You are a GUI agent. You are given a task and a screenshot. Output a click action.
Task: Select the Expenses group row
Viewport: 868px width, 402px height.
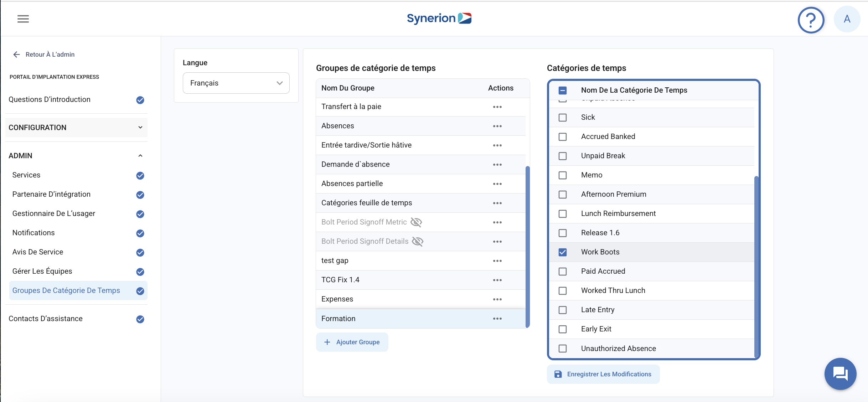420,299
